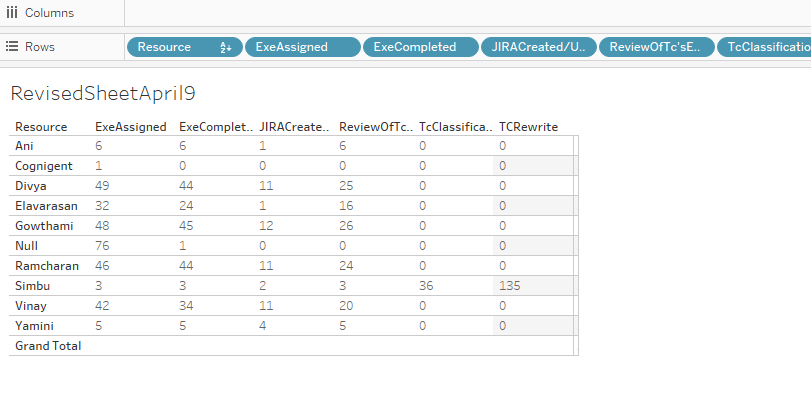Image resolution: width=811 pixels, height=400 pixels.
Task: Click Ramcharan's ReviewOfTc value 24
Action: pos(346,266)
